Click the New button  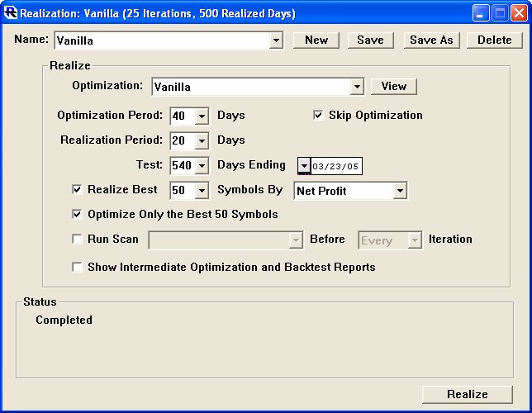point(316,40)
